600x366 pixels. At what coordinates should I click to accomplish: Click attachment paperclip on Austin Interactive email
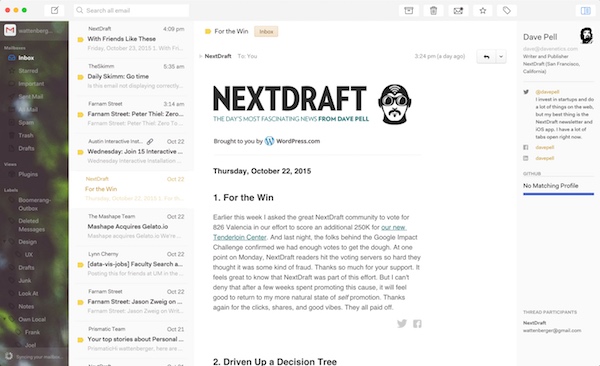point(150,142)
